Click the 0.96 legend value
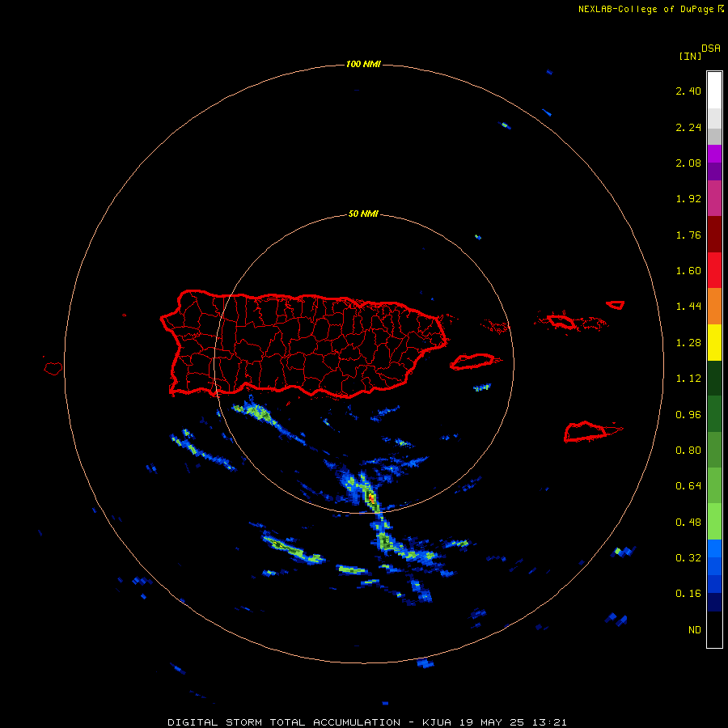This screenshot has width=728, height=728. click(x=688, y=415)
